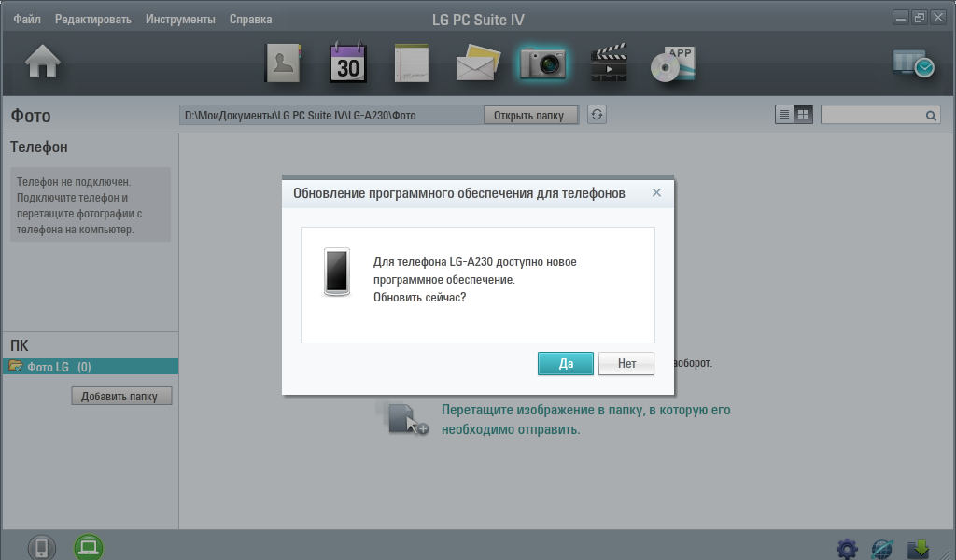Click the search magnifier icon
This screenshot has height=560, width=956.
931,115
